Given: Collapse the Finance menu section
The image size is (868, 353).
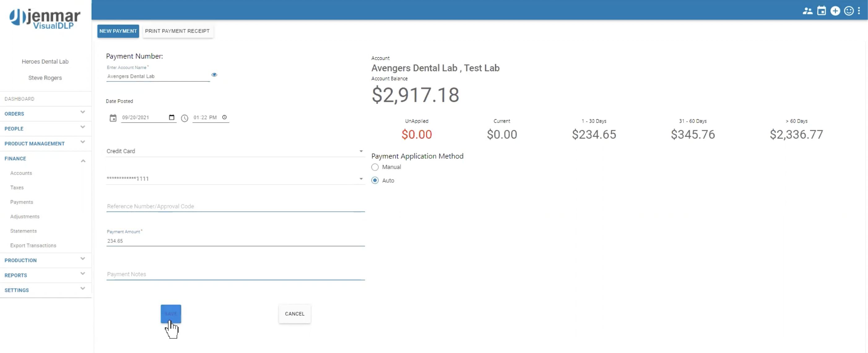Looking at the screenshot, I should click(x=46, y=159).
